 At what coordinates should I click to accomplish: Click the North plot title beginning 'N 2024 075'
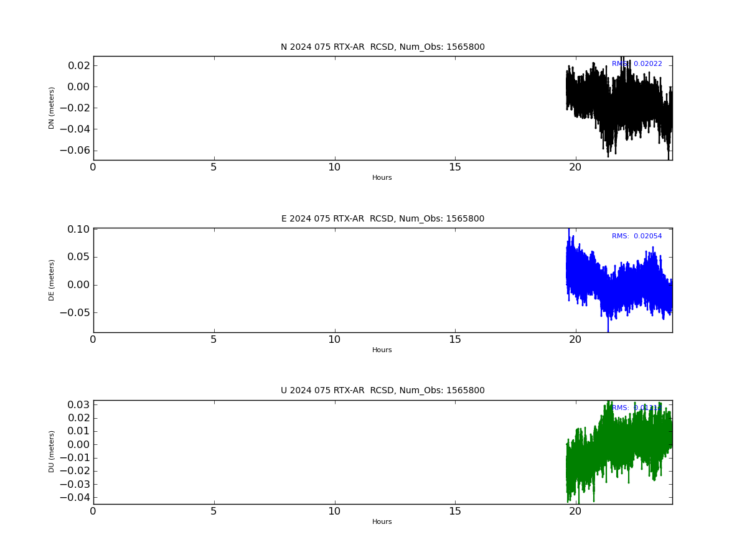(x=382, y=47)
